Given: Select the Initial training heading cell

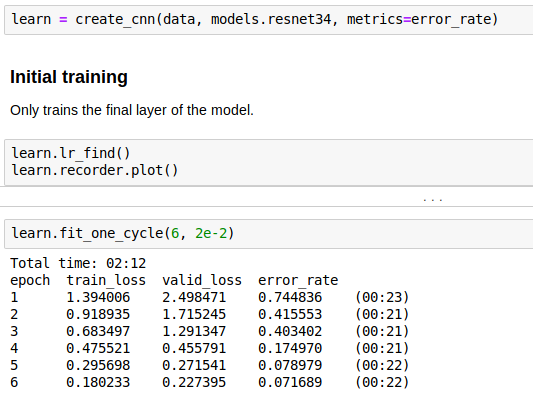Looking at the screenshot, I should click(x=69, y=77).
